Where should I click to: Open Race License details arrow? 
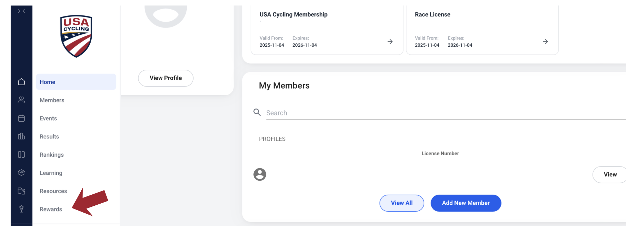[545, 42]
